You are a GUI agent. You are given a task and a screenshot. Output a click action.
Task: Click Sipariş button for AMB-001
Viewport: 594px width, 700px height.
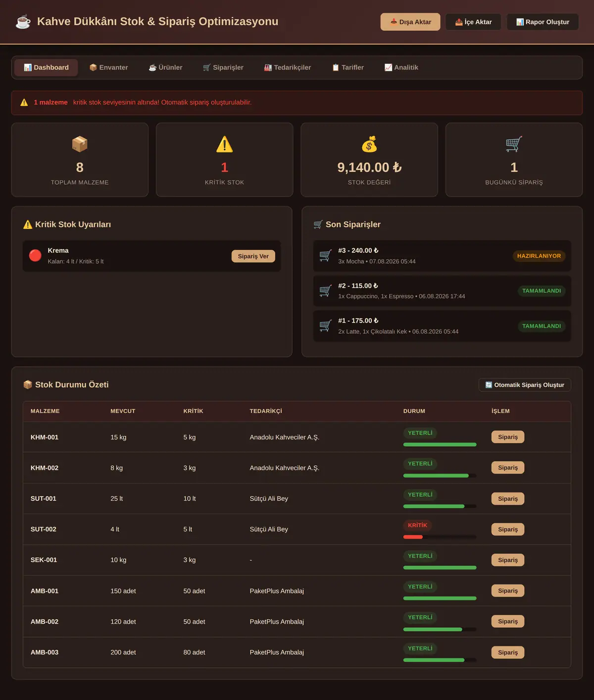[508, 591]
